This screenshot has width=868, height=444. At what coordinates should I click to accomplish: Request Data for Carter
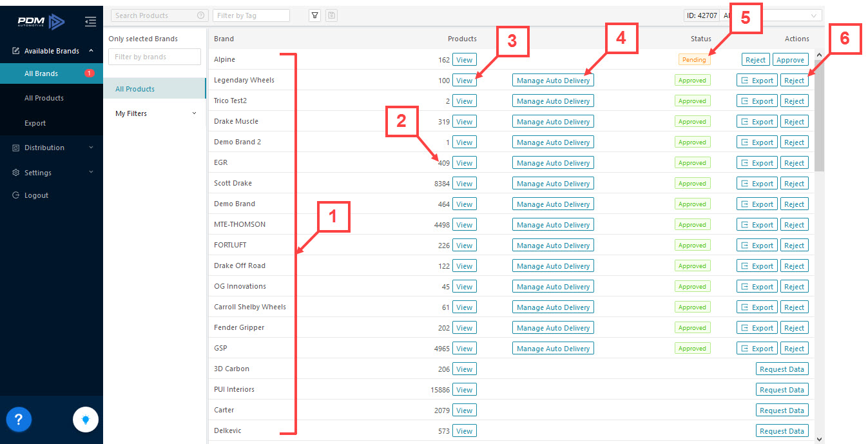click(782, 410)
